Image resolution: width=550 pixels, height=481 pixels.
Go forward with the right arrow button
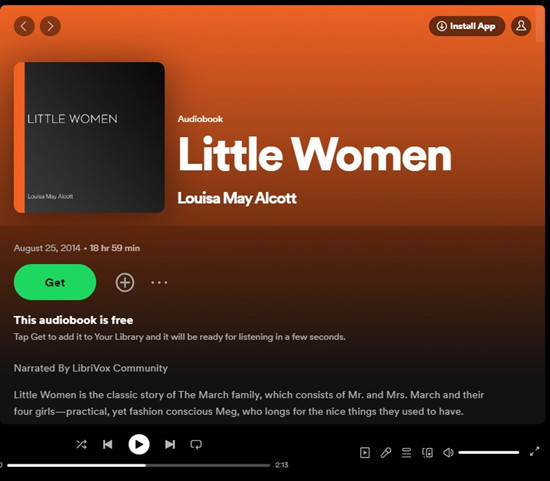coord(50,26)
